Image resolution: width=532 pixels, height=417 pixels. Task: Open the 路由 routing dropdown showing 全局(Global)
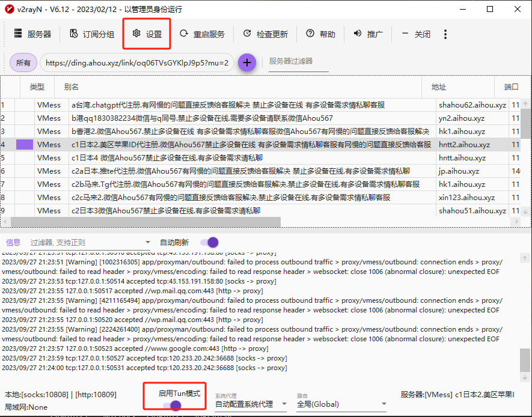[341, 403]
